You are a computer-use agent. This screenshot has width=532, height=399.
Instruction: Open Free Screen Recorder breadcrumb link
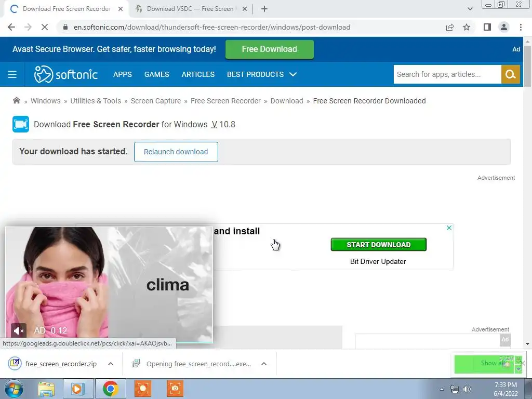(225, 101)
